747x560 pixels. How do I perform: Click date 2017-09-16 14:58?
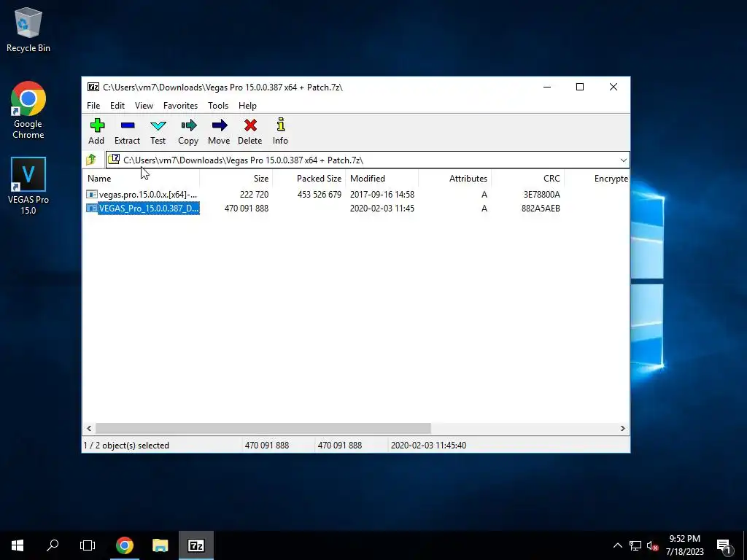tap(382, 194)
